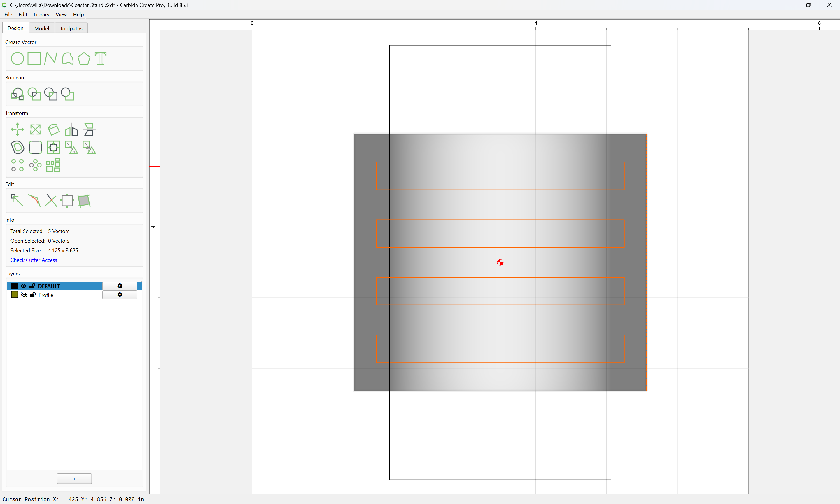This screenshot has height=504, width=840.
Task: Click the curved-corner Edit tool with red arc
Action: coord(34,200)
